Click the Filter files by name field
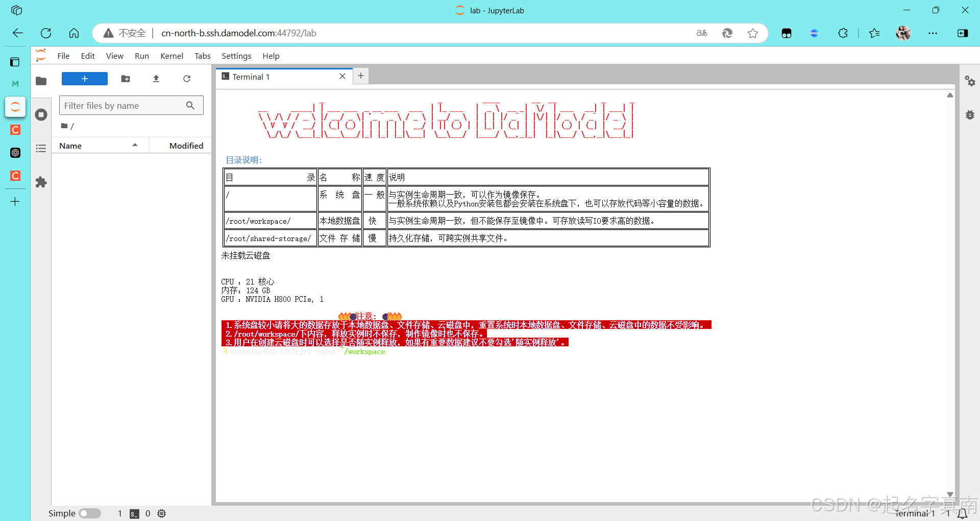 [131, 105]
